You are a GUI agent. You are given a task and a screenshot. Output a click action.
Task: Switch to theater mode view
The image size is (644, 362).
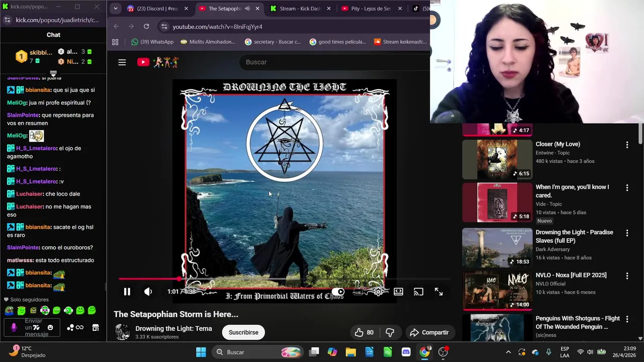[398, 292]
